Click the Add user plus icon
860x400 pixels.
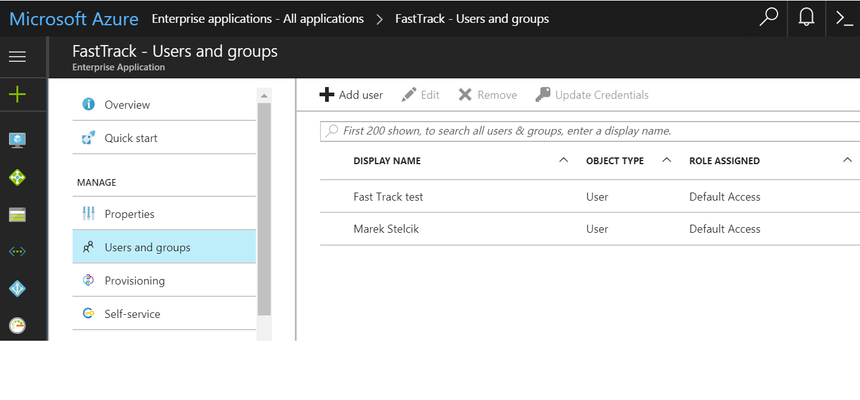click(x=326, y=95)
